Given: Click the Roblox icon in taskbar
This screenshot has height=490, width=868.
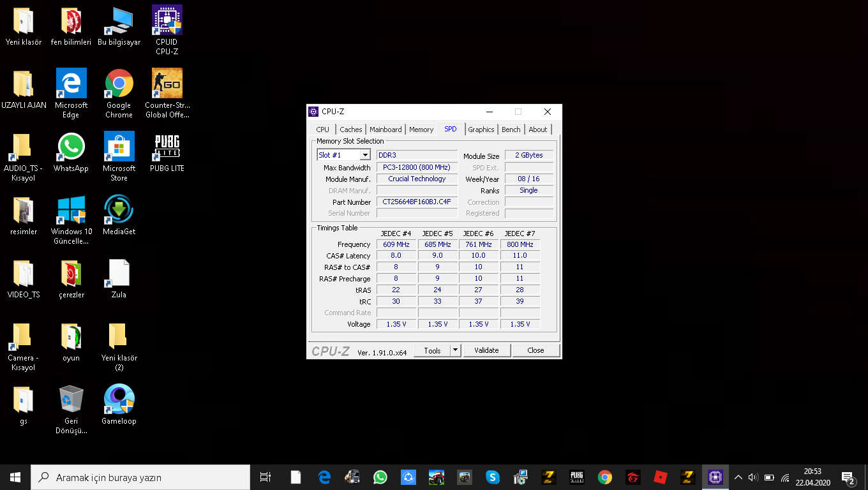Looking at the screenshot, I should [661, 477].
